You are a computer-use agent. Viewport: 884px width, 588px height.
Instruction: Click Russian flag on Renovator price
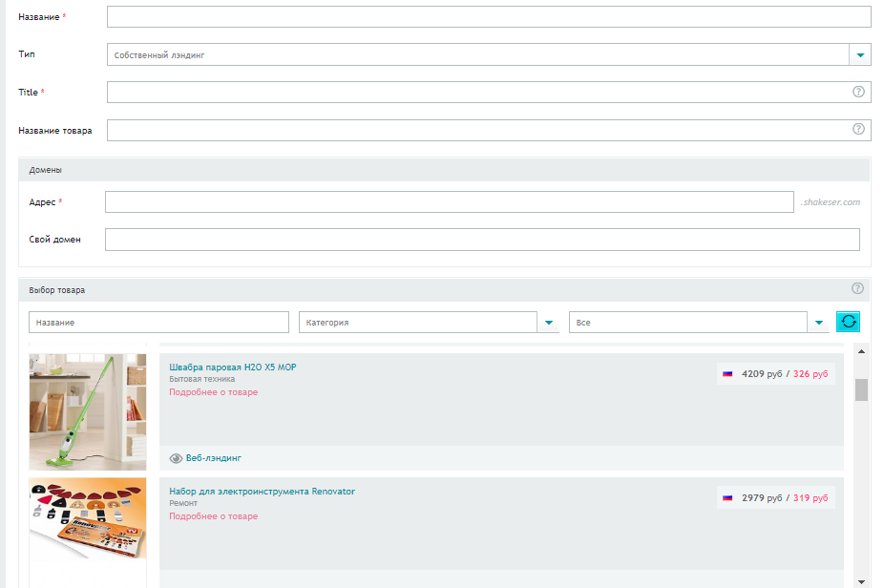727,498
